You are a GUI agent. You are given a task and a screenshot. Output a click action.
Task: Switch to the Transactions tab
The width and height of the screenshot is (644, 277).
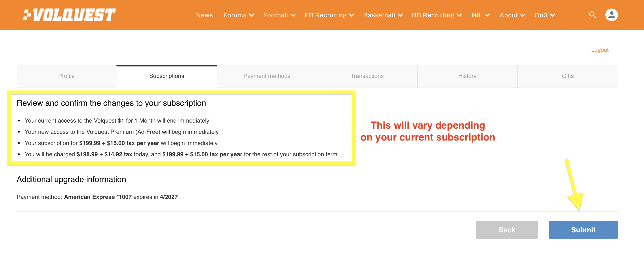coord(367,76)
